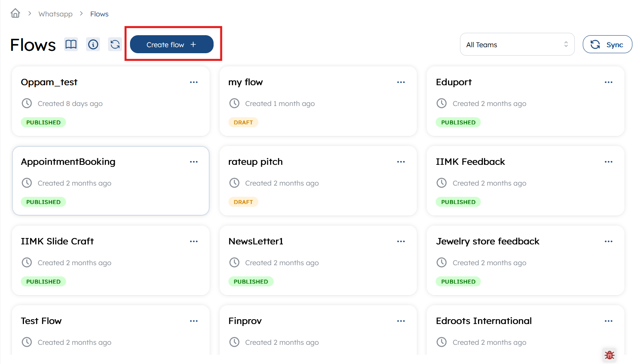Image resolution: width=642 pixels, height=364 pixels.
Task: Click the home icon in breadcrumb
Action: click(15, 13)
